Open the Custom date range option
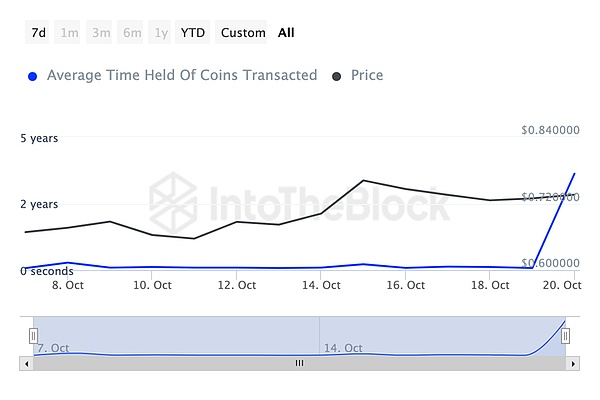This screenshot has height=400, width=600. coord(241,33)
